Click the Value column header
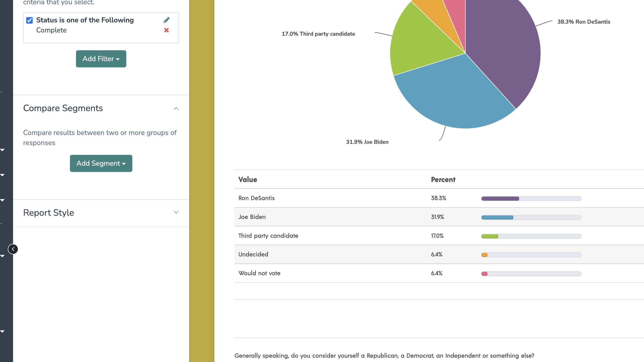Screen dimensions: 644x362 tap(248, 179)
